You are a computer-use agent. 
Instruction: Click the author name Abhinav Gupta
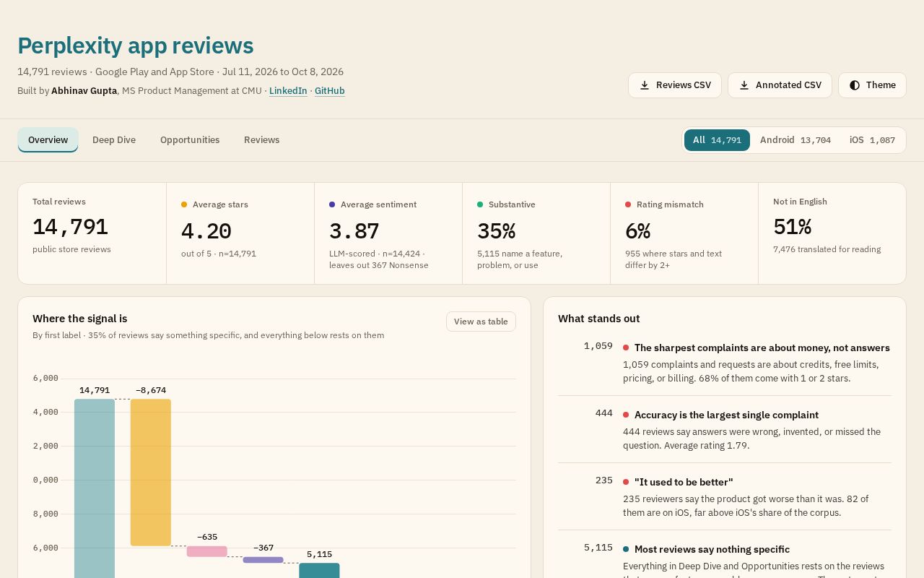84,91
